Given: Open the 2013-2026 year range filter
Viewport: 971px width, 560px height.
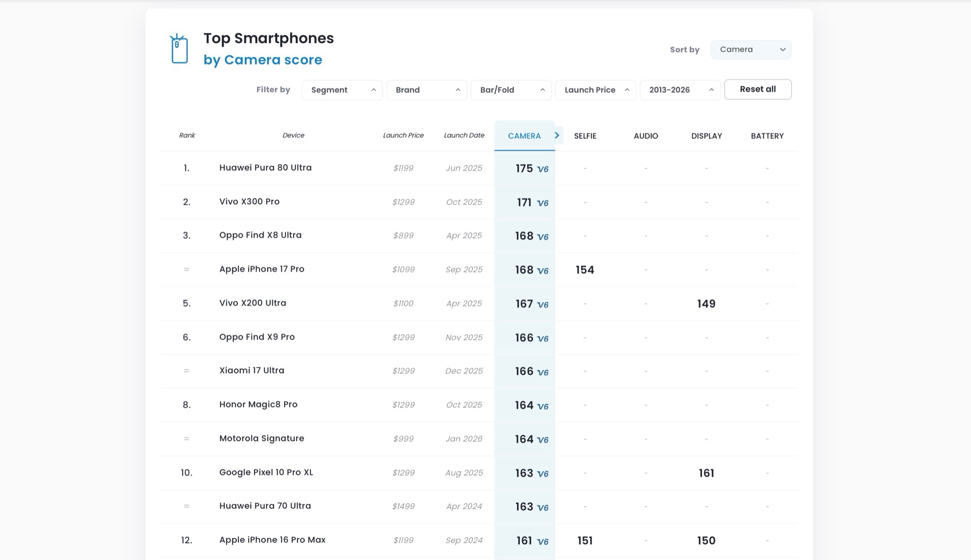Looking at the screenshot, I should click(680, 90).
